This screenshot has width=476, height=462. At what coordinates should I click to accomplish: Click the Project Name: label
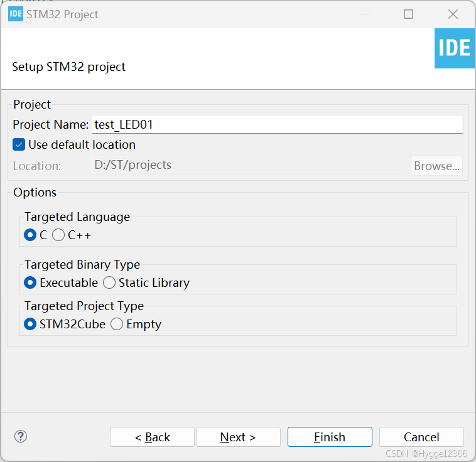pyautogui.click(x=51, y=125)
